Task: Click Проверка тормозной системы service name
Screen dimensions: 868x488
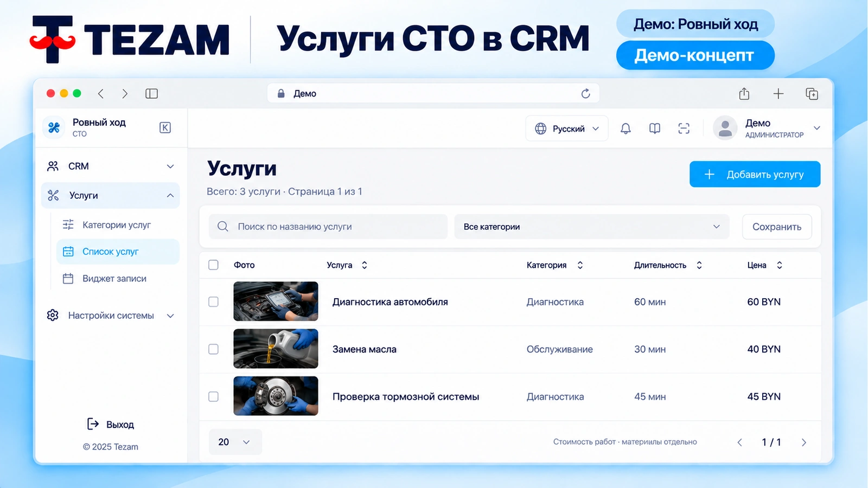Action: 406,397
